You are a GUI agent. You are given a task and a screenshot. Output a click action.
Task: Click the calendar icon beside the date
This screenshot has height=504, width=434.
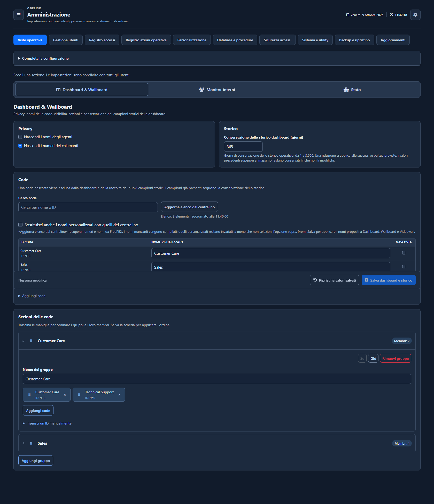[348, 15]
